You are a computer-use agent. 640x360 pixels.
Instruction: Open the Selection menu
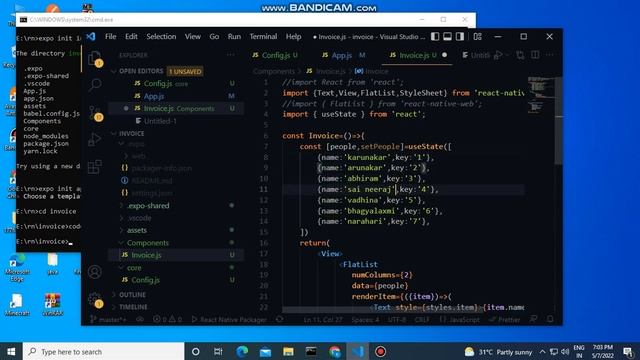[x=161, y=37]
